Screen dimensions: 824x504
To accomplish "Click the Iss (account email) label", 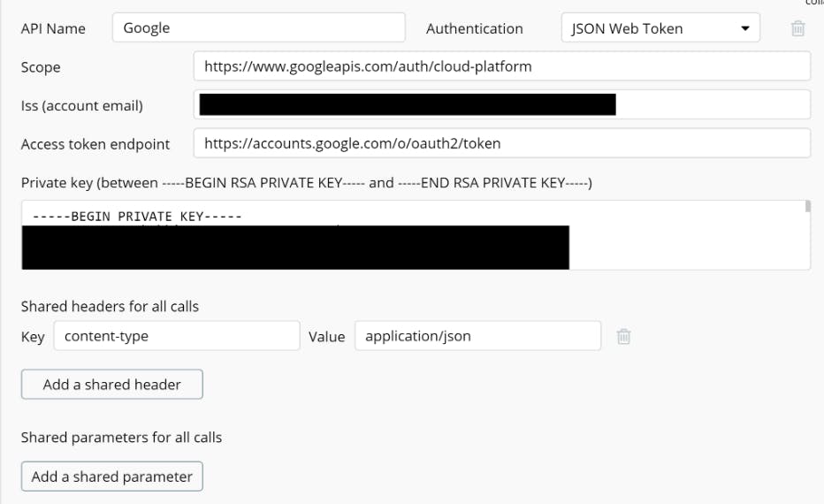I will click(81, 105).
